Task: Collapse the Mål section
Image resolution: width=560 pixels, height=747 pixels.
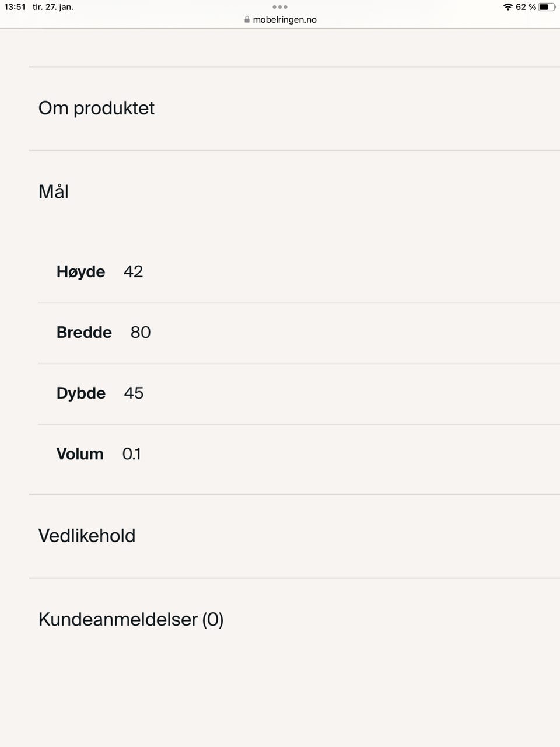Action: (x=54, y=191)
